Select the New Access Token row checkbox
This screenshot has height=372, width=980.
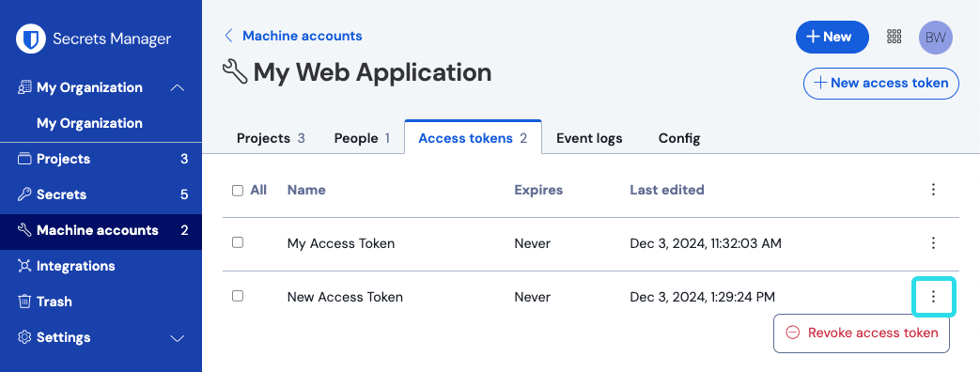238,296
